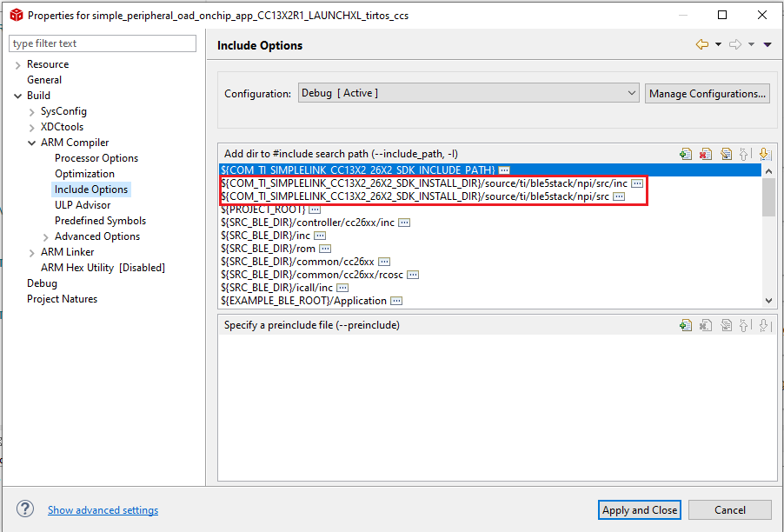Select ${SRC_BLE_DIR}/rom path entry
This screenshot has width=784, height=532.
coord(268,249)
